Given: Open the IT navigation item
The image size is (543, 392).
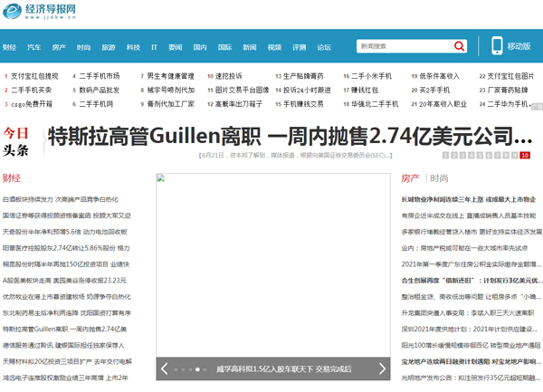Looking at the screenshot, I should [x=154, y=47].
